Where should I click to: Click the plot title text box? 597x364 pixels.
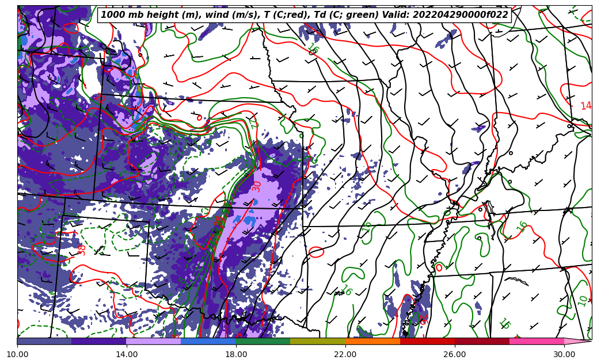pyautogui.click(x=305, y=15)
